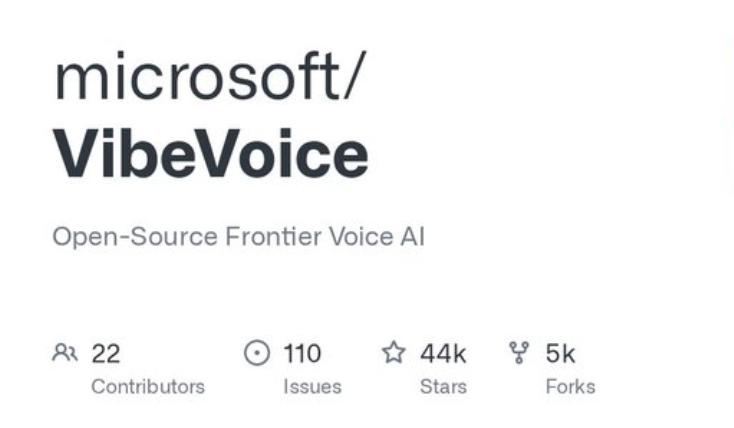Select the Contributors label
Screen dimensions: 734x428
point(148,386)
